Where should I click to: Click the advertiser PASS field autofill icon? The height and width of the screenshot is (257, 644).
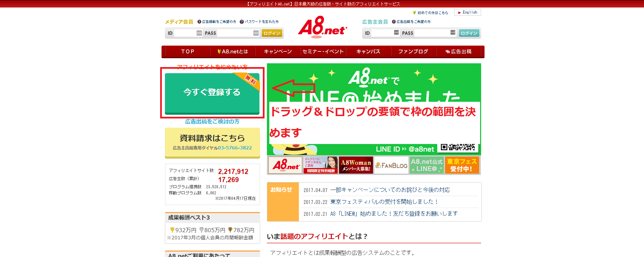pos(453,32)
